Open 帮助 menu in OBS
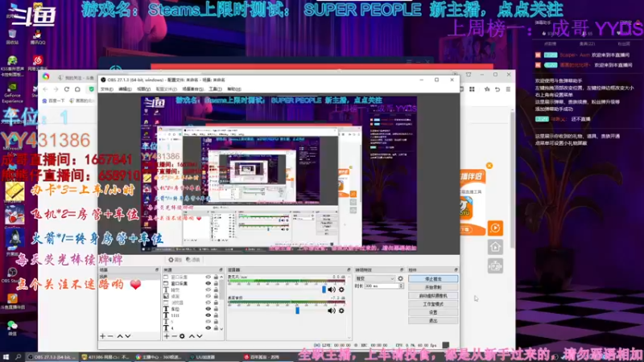The width and height of the screenshot is (644, 362). pyautogui.click(x=234, y=89)
